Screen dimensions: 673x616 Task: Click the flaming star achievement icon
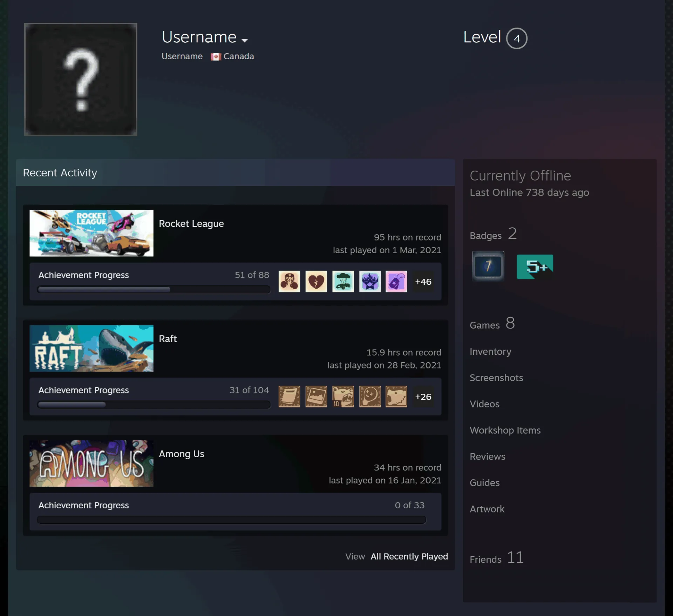[x=370, y=281]
